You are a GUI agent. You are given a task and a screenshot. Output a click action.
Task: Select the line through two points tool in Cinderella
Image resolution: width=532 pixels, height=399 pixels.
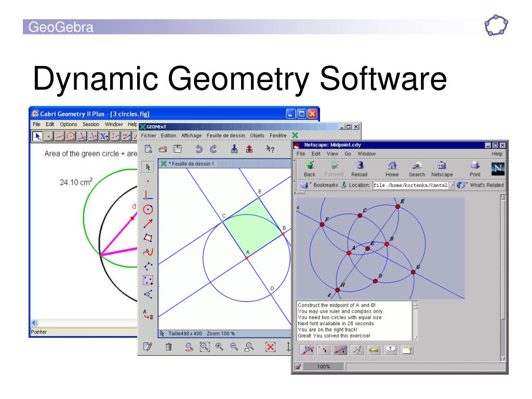pyautogui.click(x=340, y=350)
